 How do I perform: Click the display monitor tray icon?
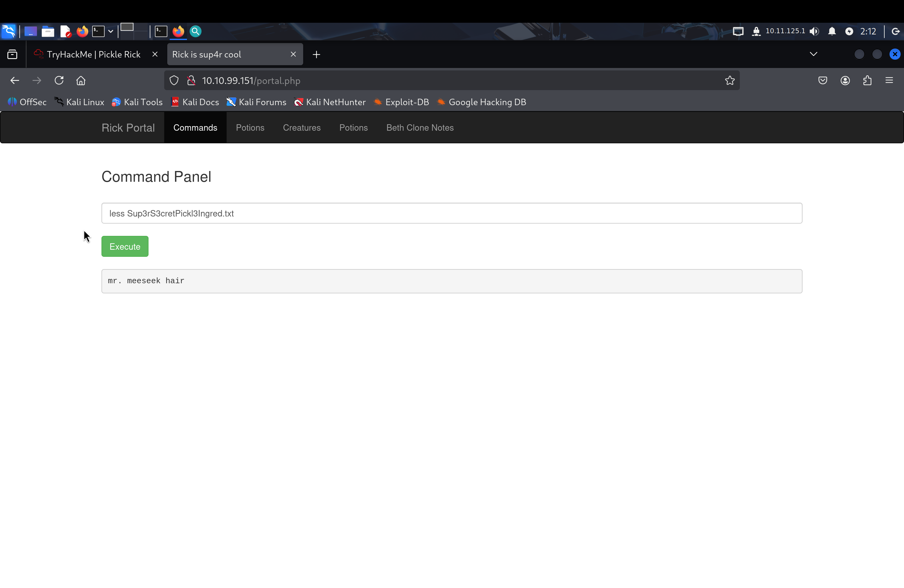[x=738, y=31]
